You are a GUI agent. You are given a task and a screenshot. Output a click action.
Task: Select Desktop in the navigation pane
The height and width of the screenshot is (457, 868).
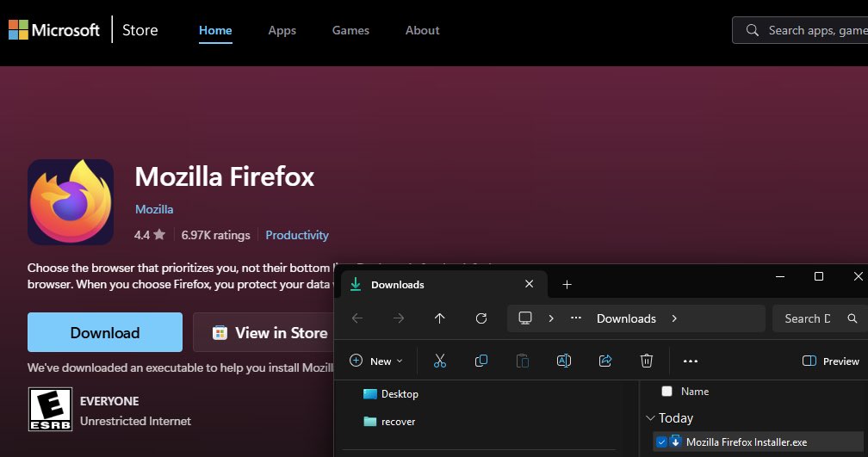point(390,394)
